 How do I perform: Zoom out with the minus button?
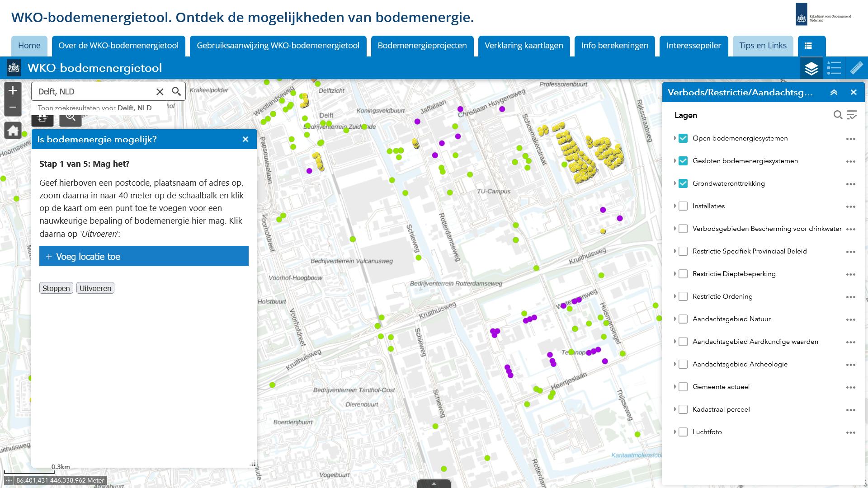point(13,108)
